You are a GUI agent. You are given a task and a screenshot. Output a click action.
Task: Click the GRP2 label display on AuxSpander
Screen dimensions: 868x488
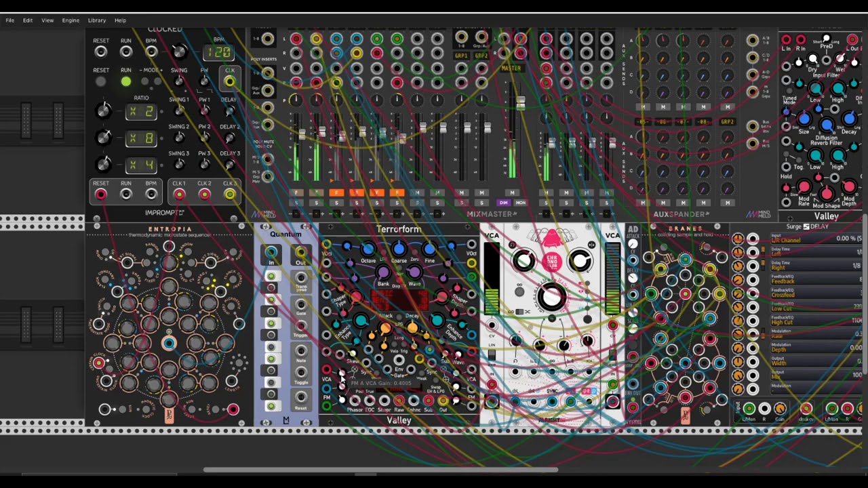pyautogui.click(x=727, y=122)
